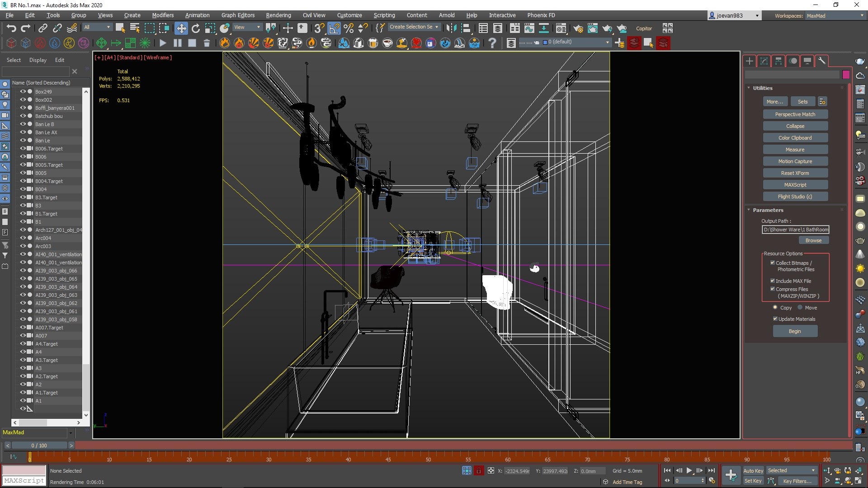Open the Create Selection Set dropdown
868x488 pixels.
(x=414, y=27)
